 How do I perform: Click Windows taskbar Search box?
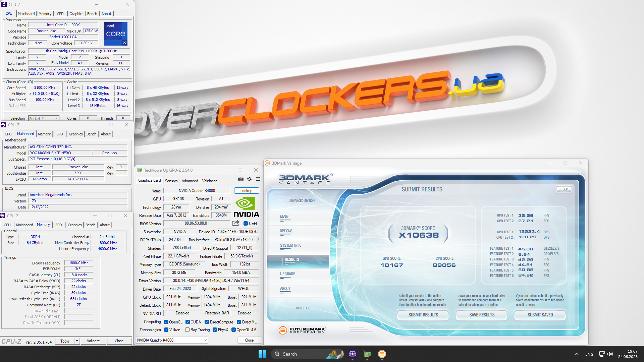coord(308,354)
